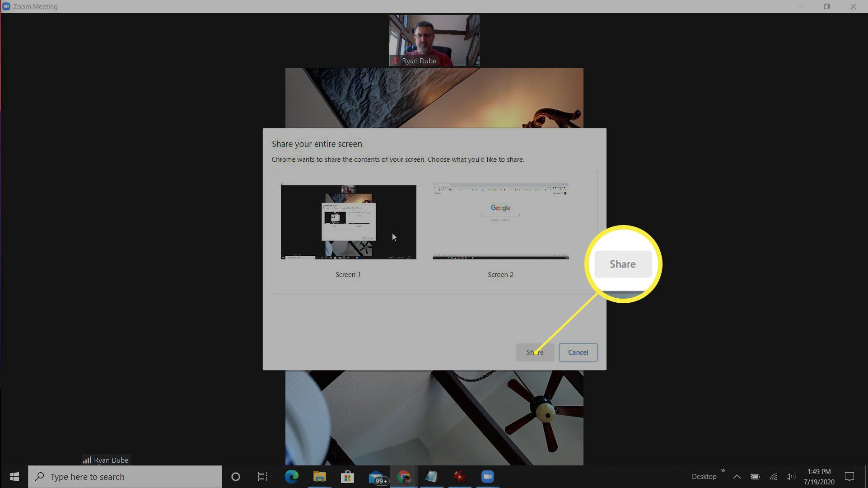This screenshot has width=868, height=488.
Task: Select Screen 2 for sharing
Action: (x=500, y=222)
